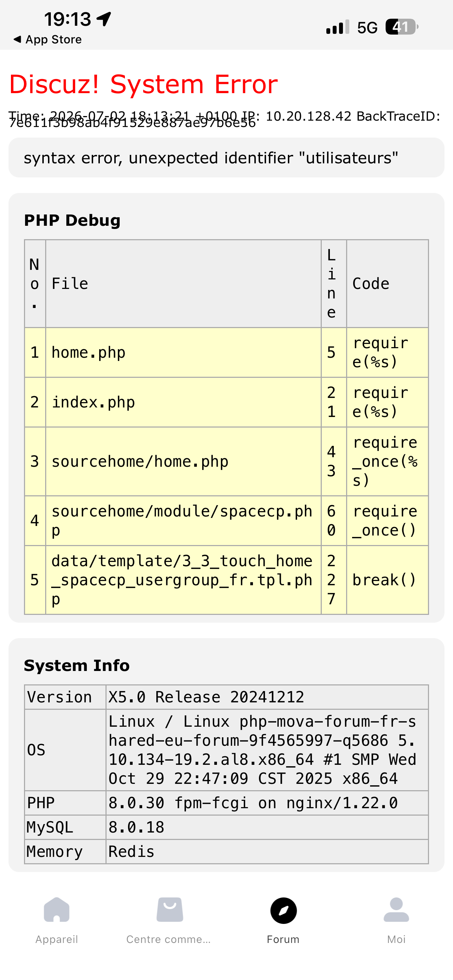Tap the X5.0 Release version value

pos(206,697)
